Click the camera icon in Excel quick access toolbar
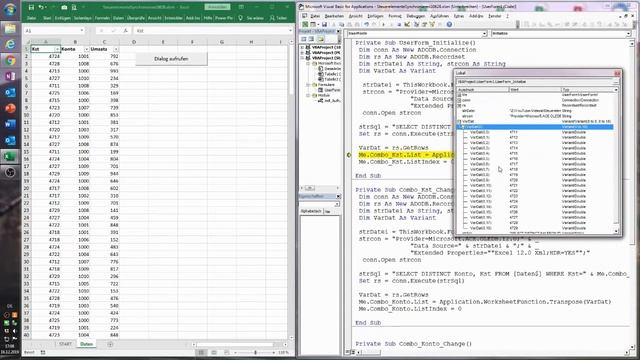 pos(64,7)
